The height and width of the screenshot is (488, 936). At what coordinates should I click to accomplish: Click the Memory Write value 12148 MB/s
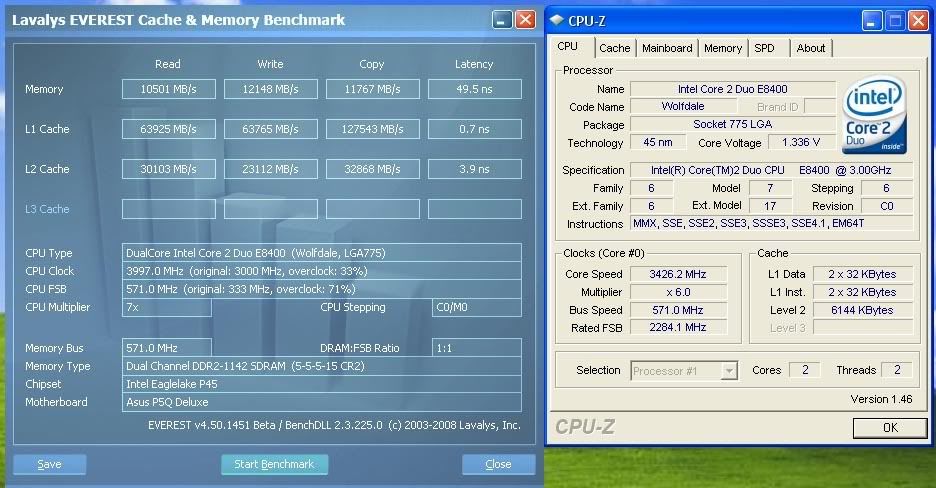[x=270, y=89]
